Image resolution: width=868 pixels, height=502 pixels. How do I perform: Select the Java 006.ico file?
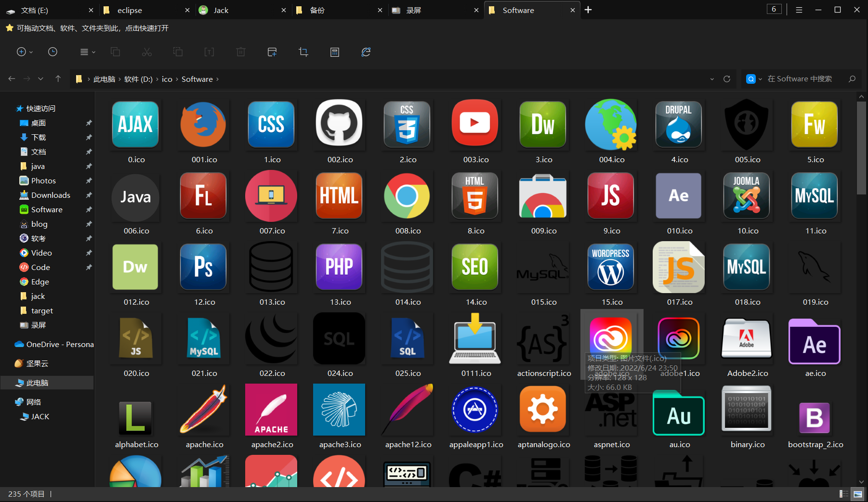136,203
